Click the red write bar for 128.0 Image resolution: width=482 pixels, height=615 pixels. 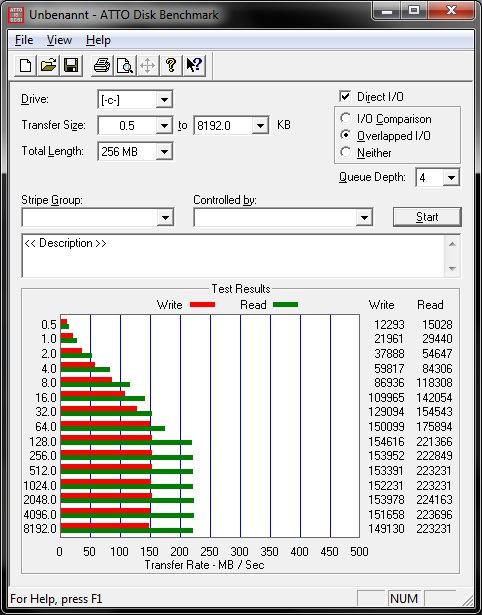(106, 438)
